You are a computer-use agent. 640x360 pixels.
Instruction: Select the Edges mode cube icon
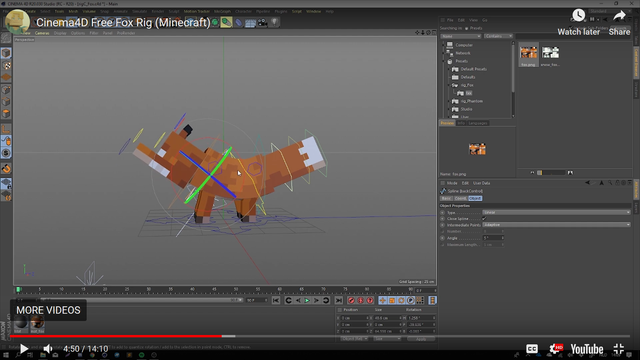pyautogui.click(x=6, y=102)
